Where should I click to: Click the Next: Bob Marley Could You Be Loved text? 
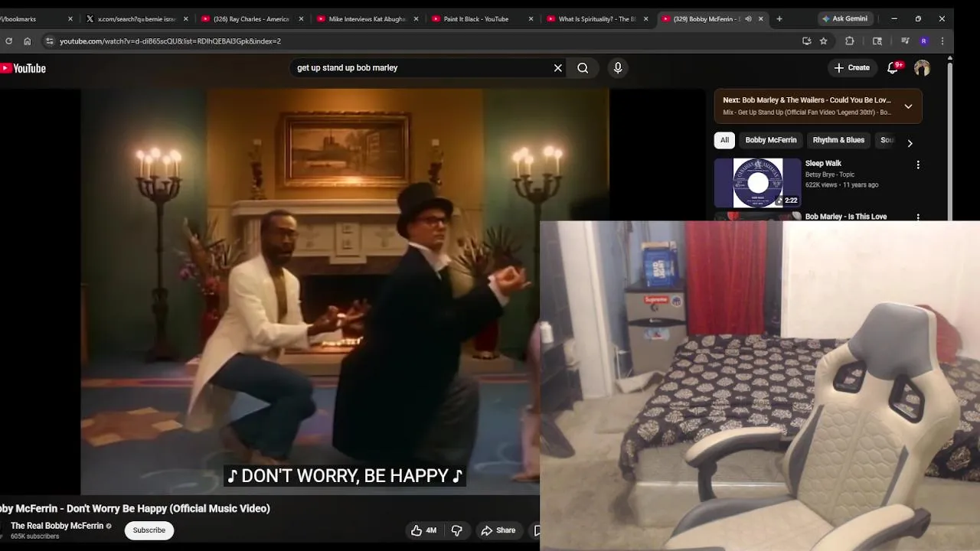(807, 100)
